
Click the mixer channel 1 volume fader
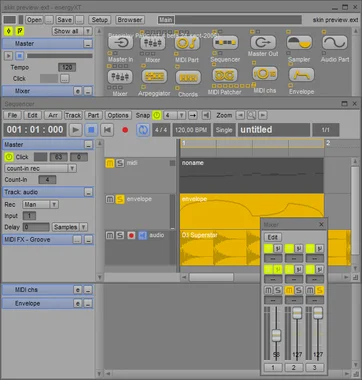[276, 335]
